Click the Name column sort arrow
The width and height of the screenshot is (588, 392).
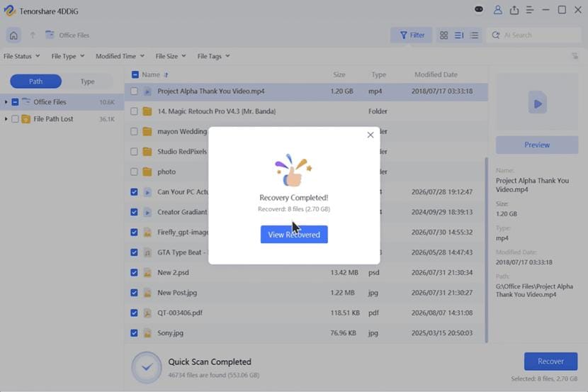[x=166, y=75]
